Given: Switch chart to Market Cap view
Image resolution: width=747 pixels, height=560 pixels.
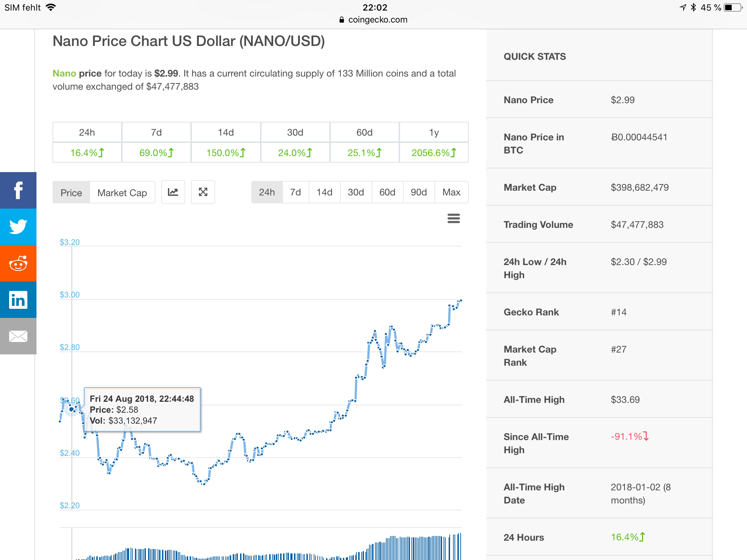Looking at the screenshot, I should tap(122, 192).
